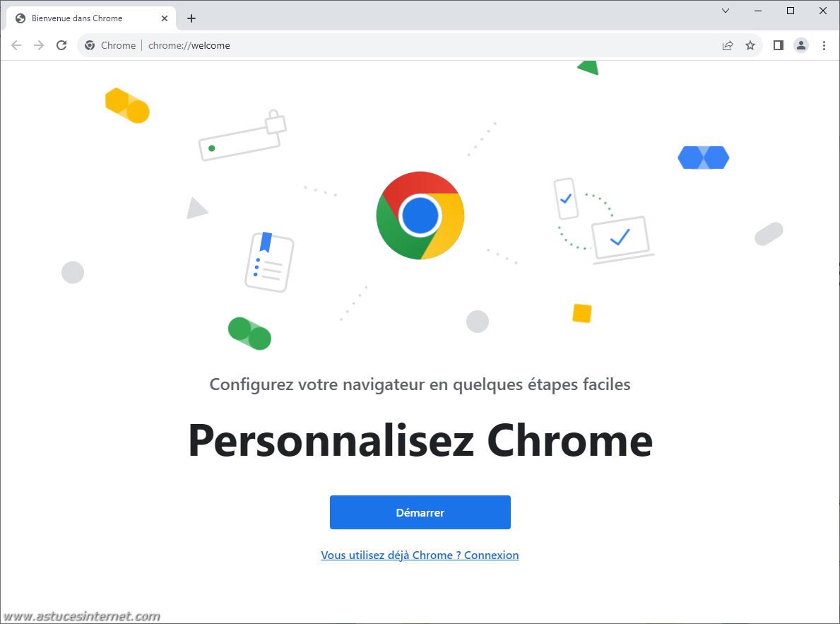
Task: Minimize the Chrome window
Action: [758, 11]
